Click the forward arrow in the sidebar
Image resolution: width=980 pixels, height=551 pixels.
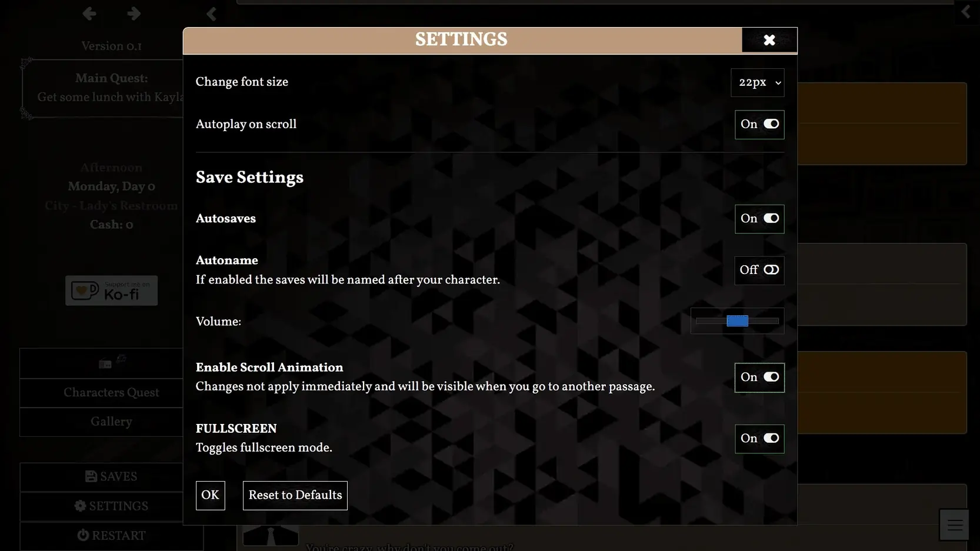[x=134, y=14]
